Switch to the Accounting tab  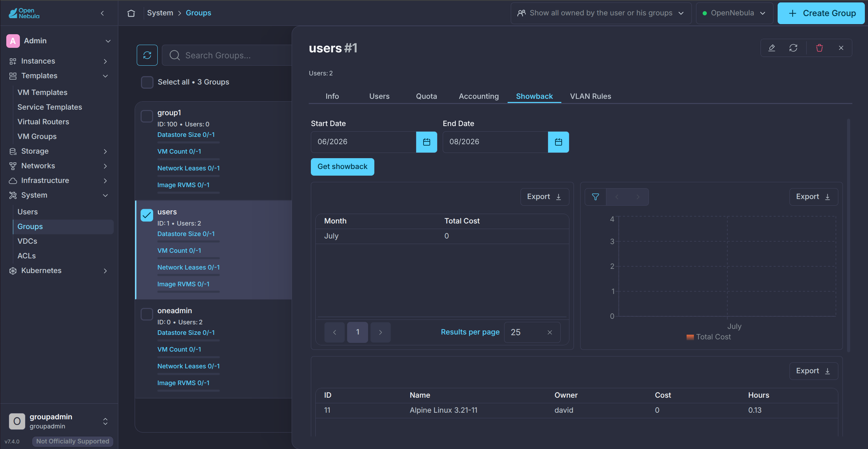(x=479, y=96)
